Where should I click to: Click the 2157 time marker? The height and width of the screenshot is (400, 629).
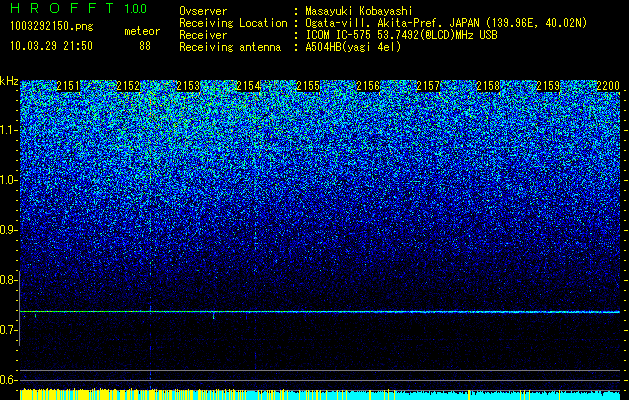click(428, 86)
